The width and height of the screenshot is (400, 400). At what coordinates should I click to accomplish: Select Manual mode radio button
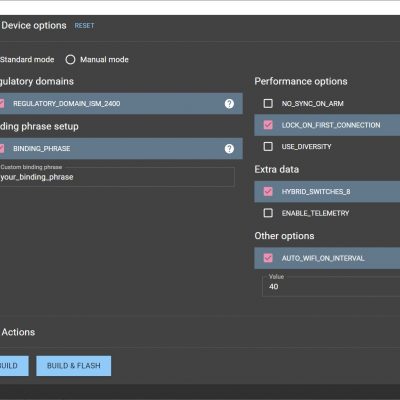pos(70,60)
